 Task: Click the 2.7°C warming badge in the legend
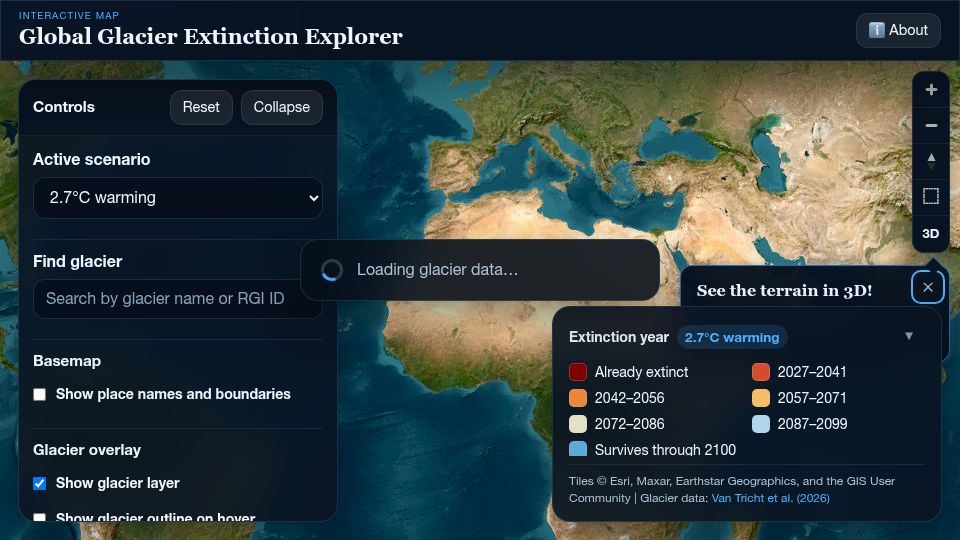click(x=732, y=337)
